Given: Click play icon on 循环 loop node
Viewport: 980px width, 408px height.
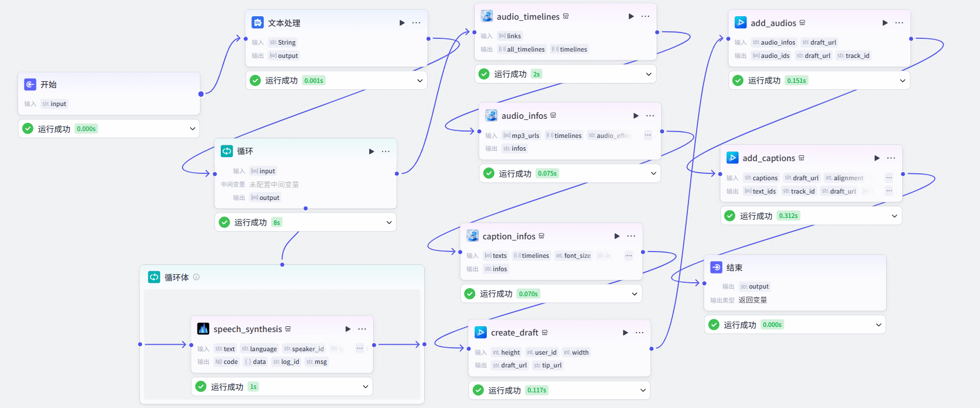Looking at the screenshot, I should [371, 151].
